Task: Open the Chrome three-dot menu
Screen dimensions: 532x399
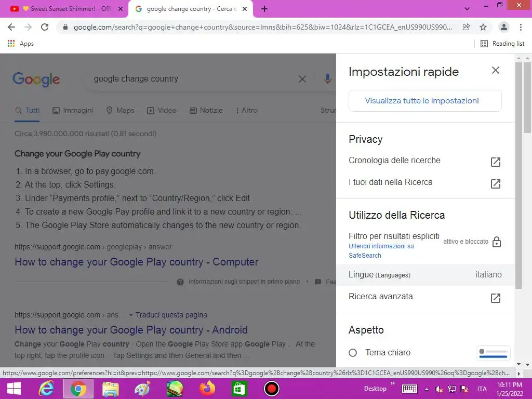Action: [x=521, y=27]
